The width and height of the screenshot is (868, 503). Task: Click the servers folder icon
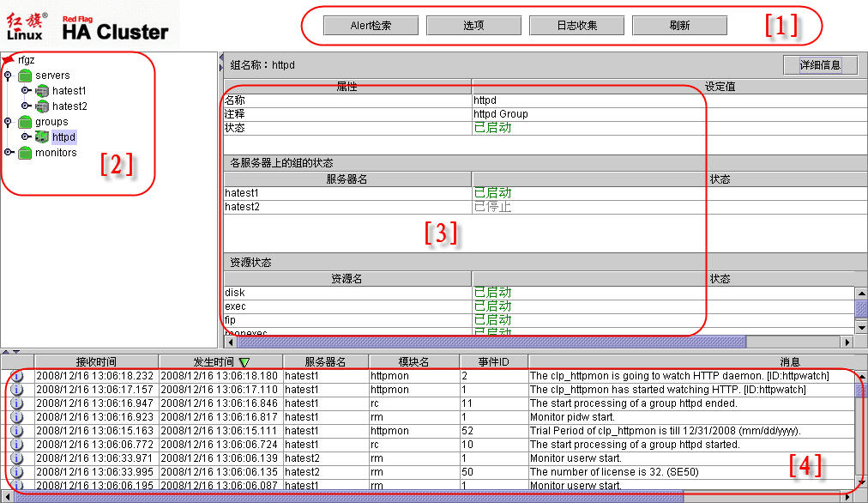[25, 76]
